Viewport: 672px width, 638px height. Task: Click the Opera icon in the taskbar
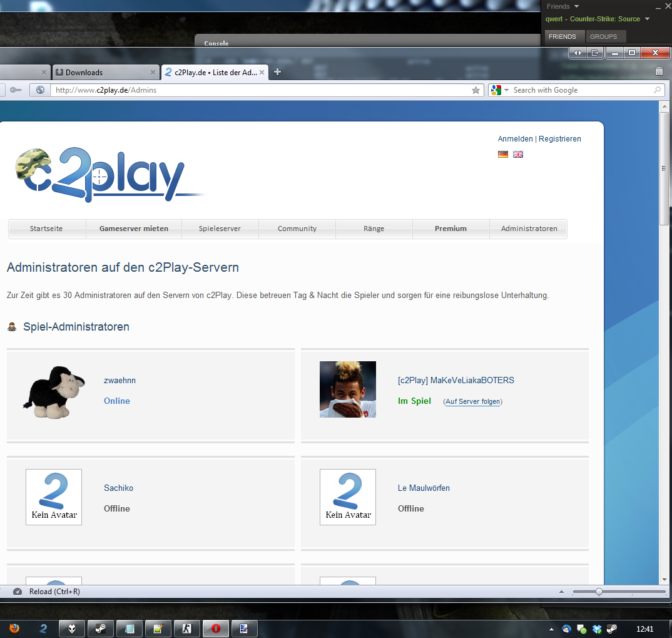[215, 629]
